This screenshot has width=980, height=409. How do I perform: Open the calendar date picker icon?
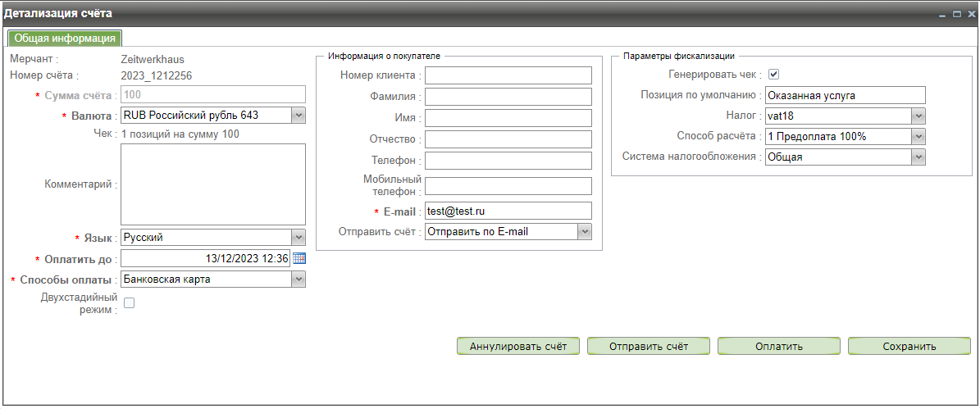click(299, 258)
